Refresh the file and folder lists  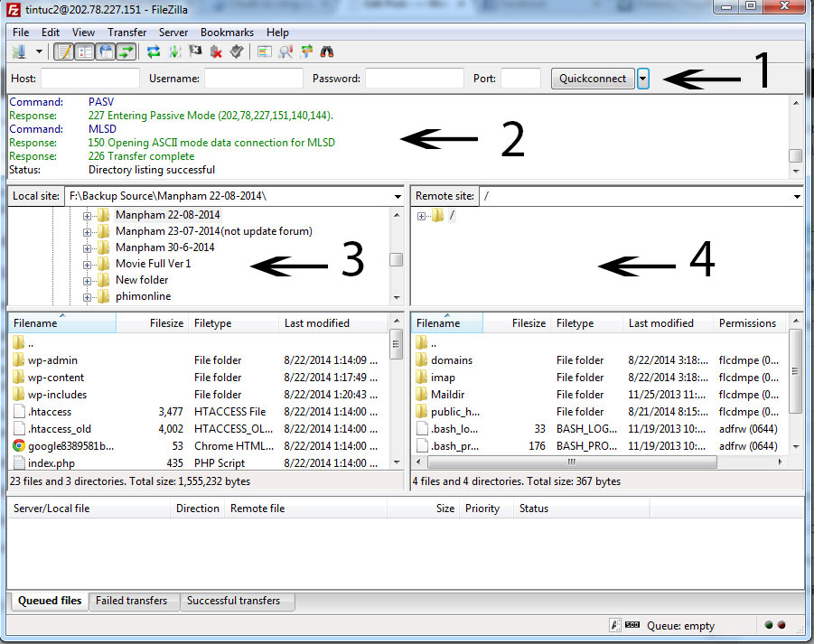coord(154,51)
